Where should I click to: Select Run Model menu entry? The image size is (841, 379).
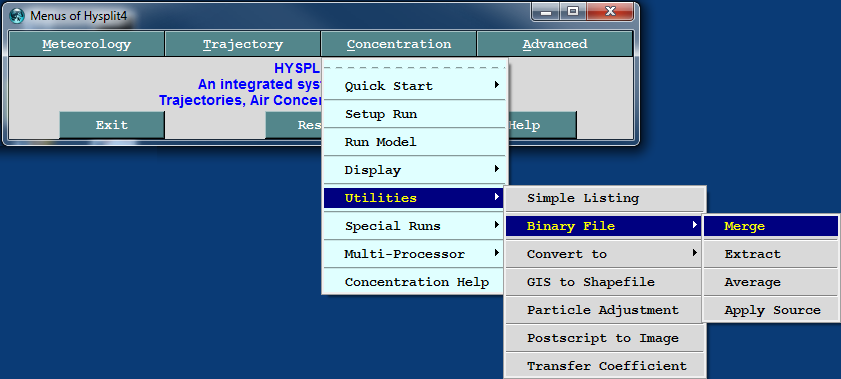point(415,142)
